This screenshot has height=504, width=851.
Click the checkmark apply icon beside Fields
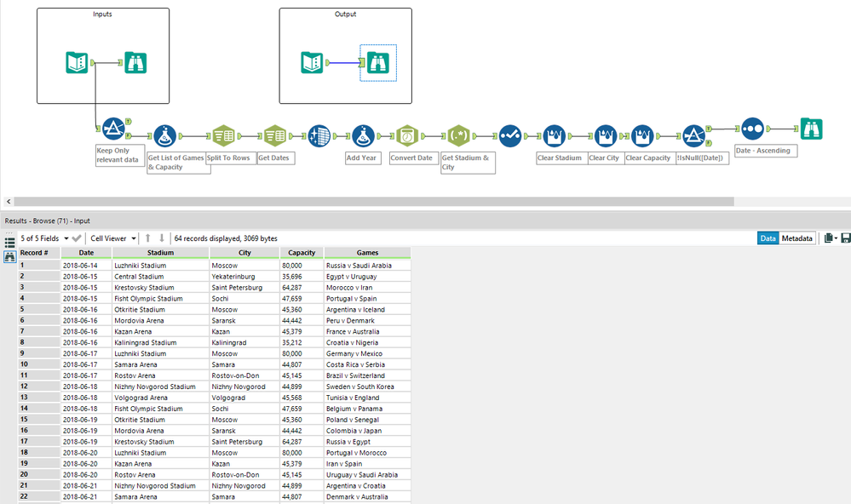(x=77, y=238)
